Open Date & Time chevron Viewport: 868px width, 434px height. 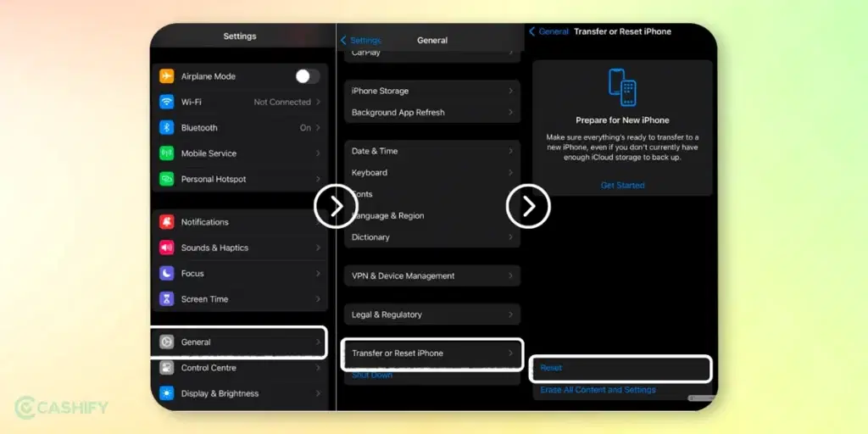(x=510, y=151)
